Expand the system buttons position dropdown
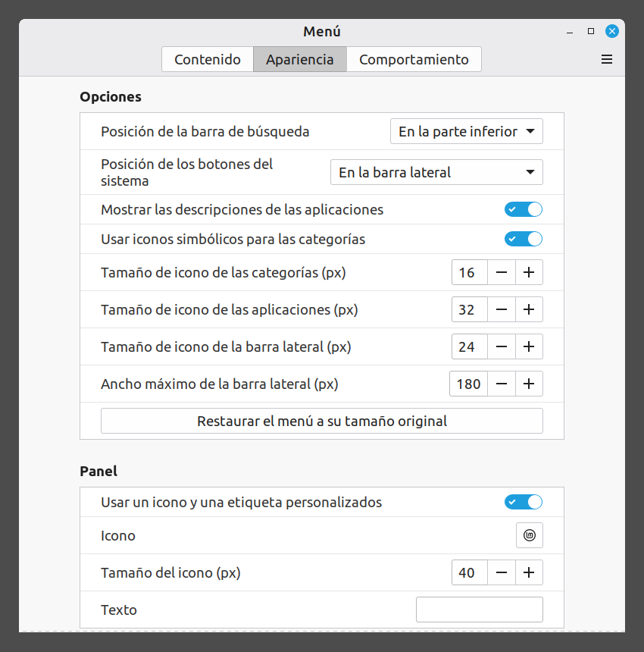 436,173
